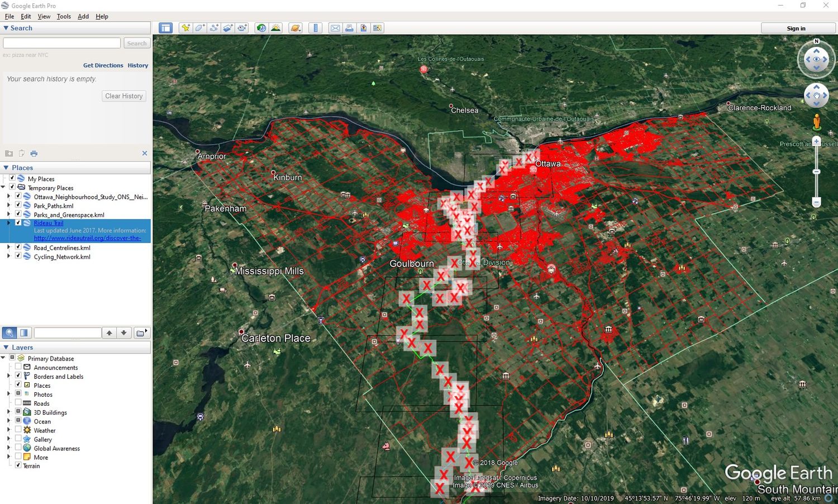Hide the sidebar using the toolbar icon
Image resolution: width=838 pixels, height=504 pixels.
(166, 28)
